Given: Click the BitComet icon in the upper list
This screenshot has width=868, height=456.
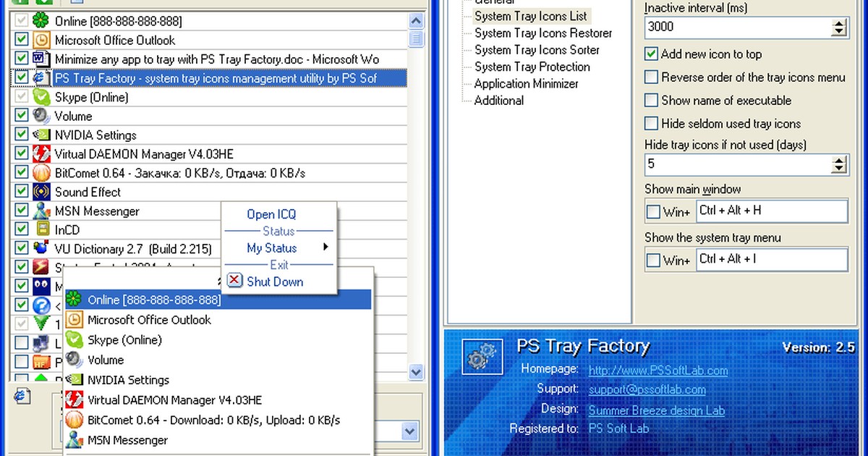Looking at the screenshot, I should [42, 173].
